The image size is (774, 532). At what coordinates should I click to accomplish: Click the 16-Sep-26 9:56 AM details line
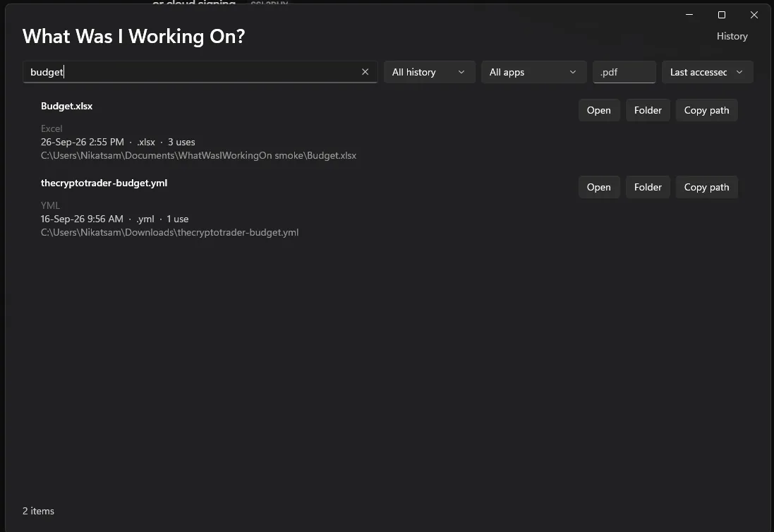point(114,219)
